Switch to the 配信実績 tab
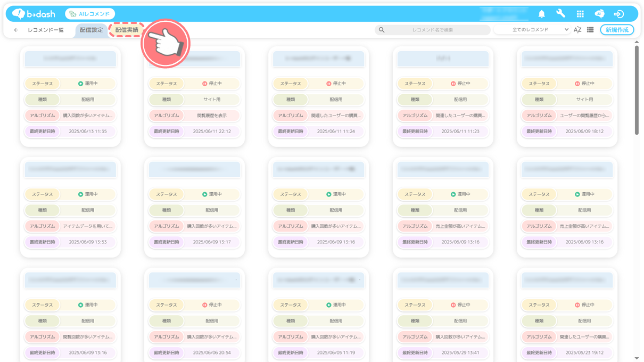This screenshot has width=644, height=362. [127, 30]
